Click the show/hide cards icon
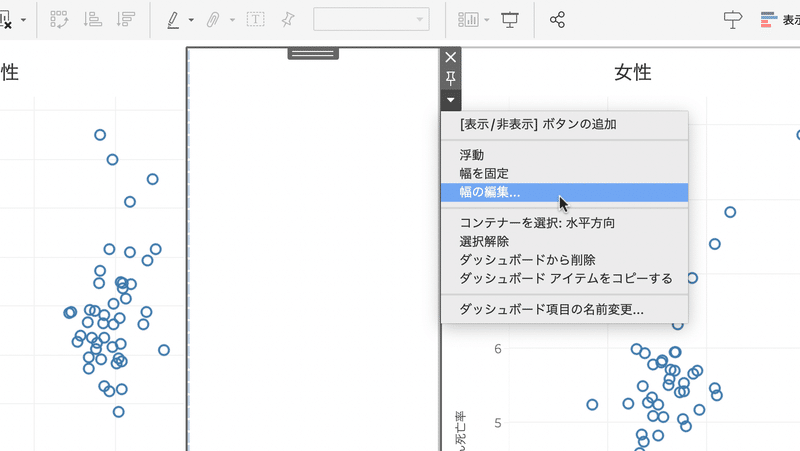This screenshot has width=800, height=451. pos(468,20)
